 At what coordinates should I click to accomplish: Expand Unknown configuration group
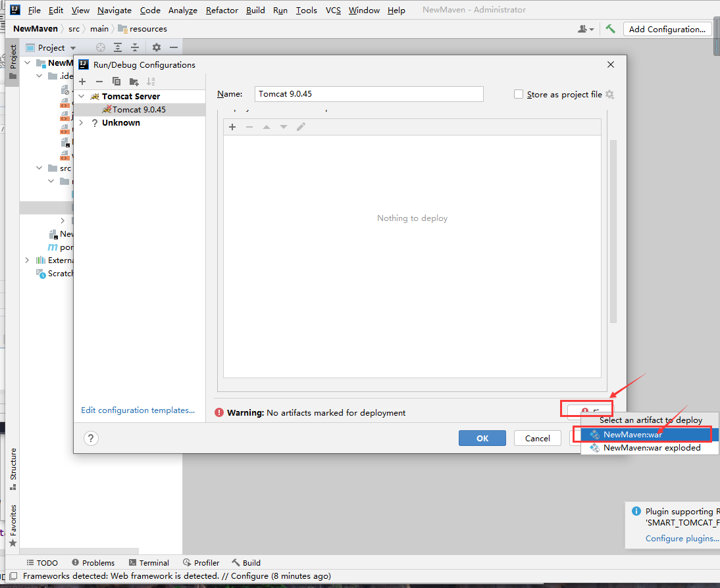(82, 122)
